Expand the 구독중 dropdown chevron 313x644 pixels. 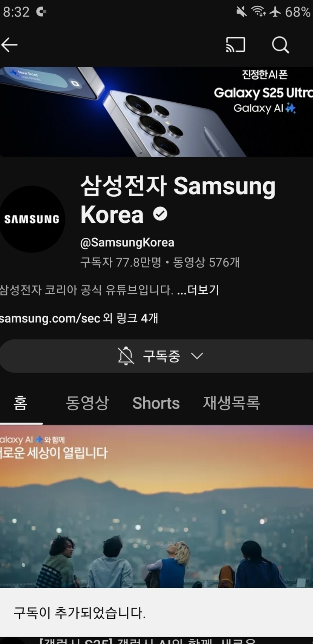coord(197,356)
